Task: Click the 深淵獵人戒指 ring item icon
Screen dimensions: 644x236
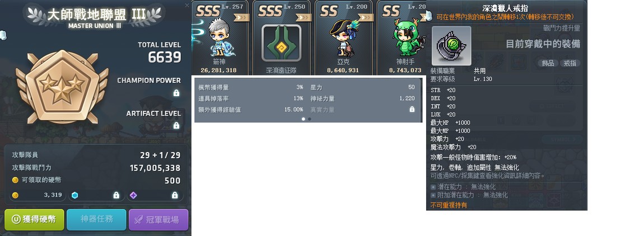Action: [451, 45]
